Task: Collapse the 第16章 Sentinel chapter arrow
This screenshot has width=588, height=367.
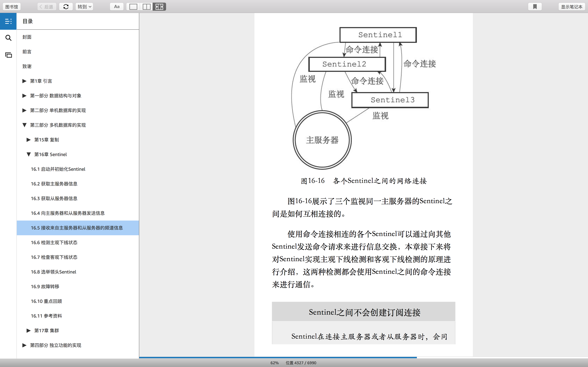Action: coord(29,154)
